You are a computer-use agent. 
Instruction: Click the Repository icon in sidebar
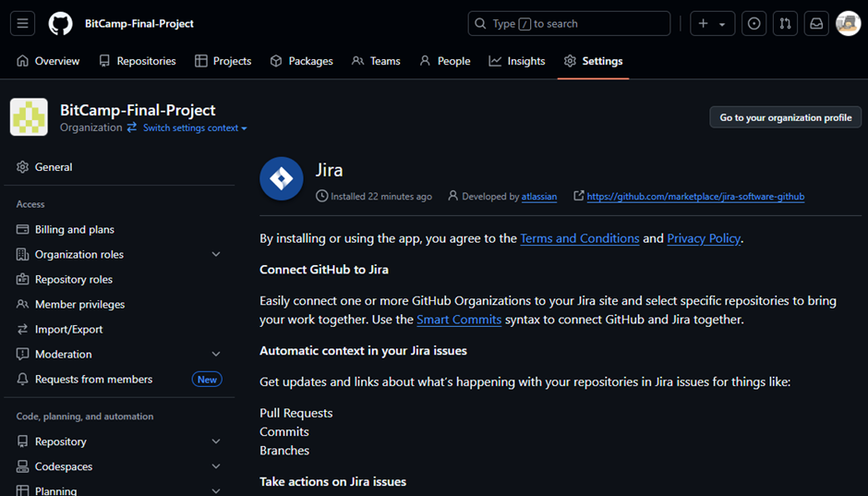[22, 442]
